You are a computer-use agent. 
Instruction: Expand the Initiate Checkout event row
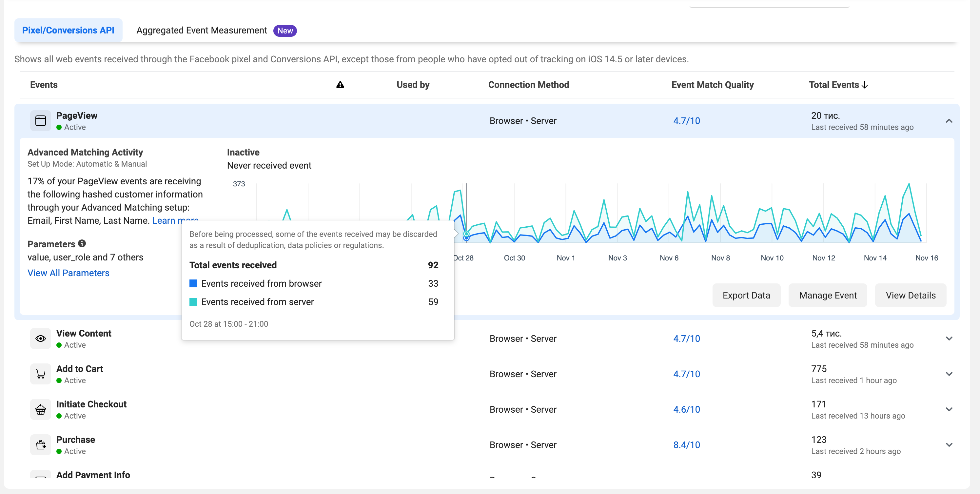point(949,409)
